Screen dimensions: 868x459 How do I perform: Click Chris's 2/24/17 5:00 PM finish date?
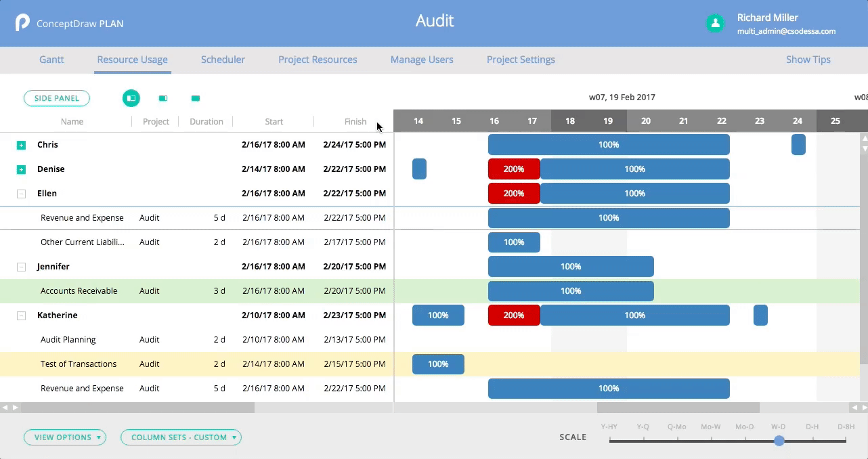355,145
